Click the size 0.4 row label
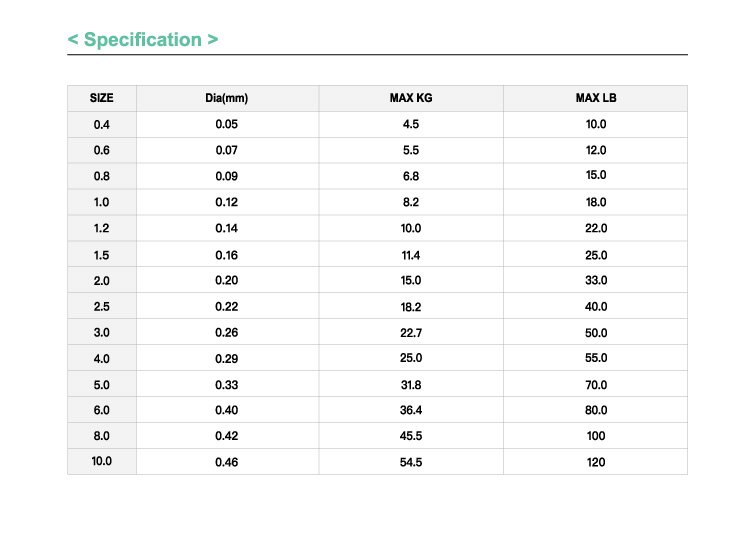Screen dimensions: 749x560 [x=102, y=125]
